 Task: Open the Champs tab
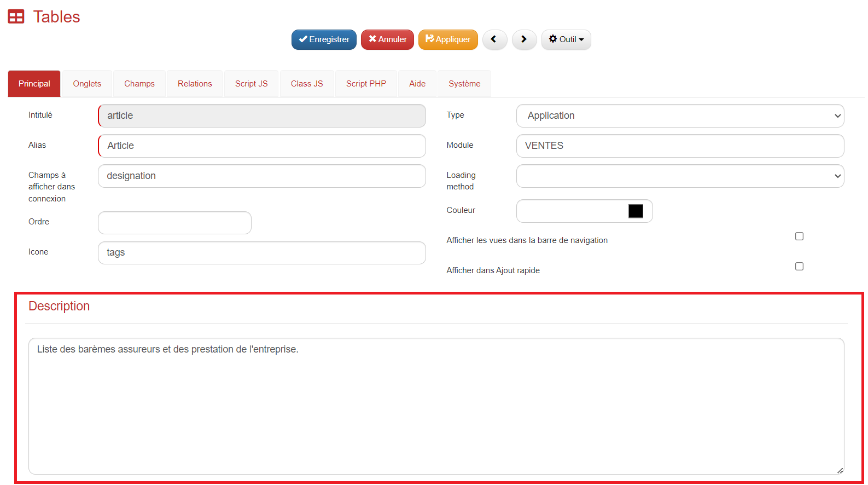click(x=139, y=84)
